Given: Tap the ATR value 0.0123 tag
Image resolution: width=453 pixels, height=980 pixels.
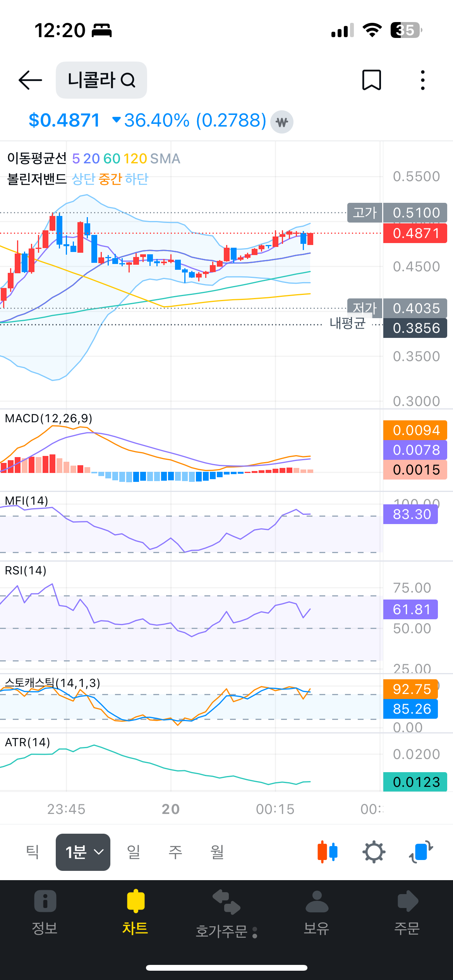Looking at the screenshot, I should (415, 782).
